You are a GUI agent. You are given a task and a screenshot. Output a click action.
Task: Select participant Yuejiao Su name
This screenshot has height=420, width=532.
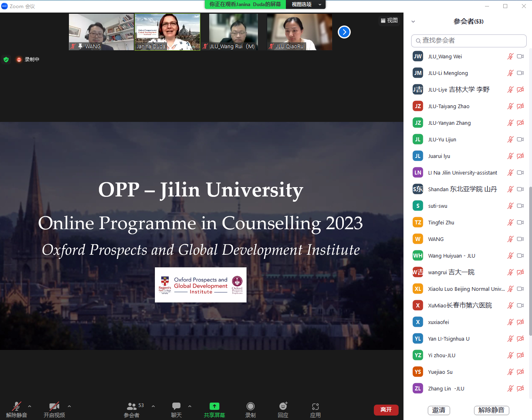coord(440,372)
